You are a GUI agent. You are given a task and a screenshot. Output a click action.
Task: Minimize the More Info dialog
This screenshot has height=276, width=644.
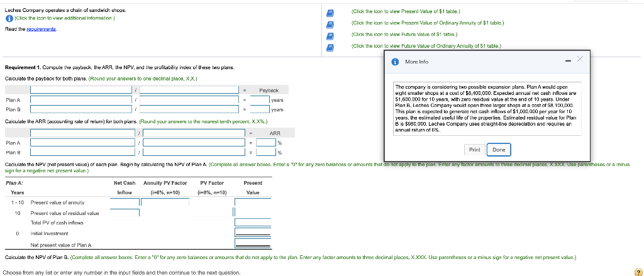tap(568, 62)
